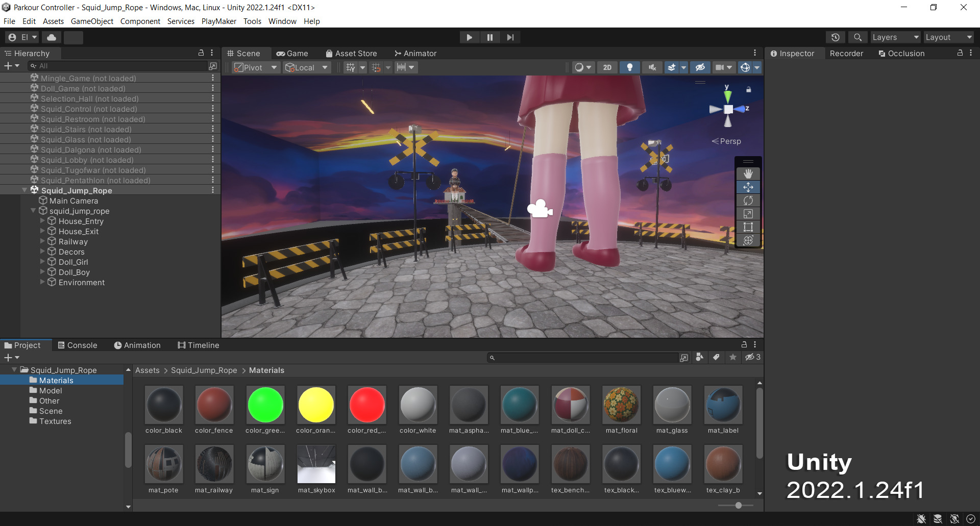Toggle scene effects (skybox, fog) icon
Screen dimensions: 980x526
pyautogui.click(x=672, y=67)
